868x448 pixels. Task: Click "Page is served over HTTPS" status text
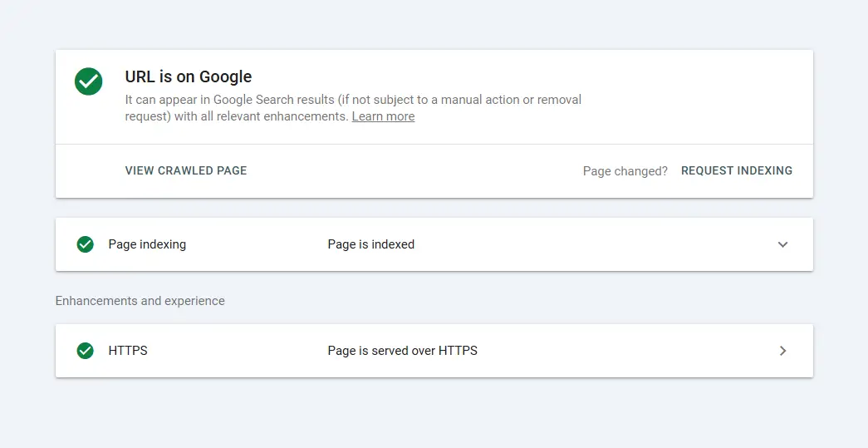[x=402, y=351]
